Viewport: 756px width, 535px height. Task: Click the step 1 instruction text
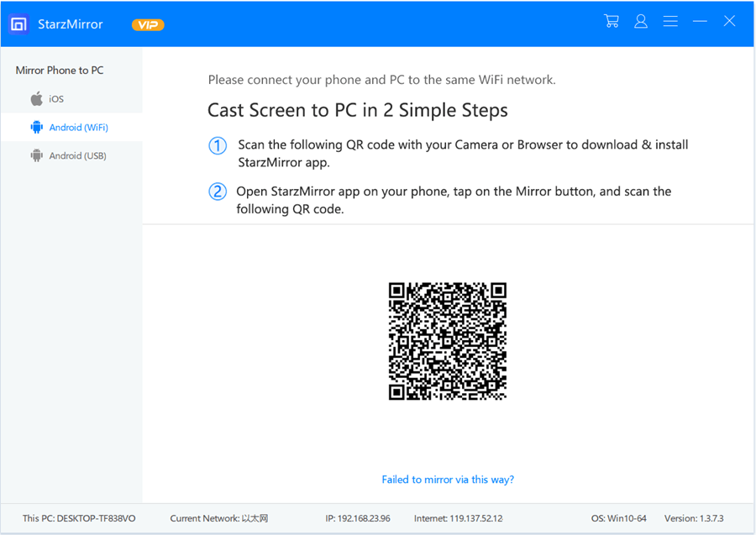click(463, 153)
